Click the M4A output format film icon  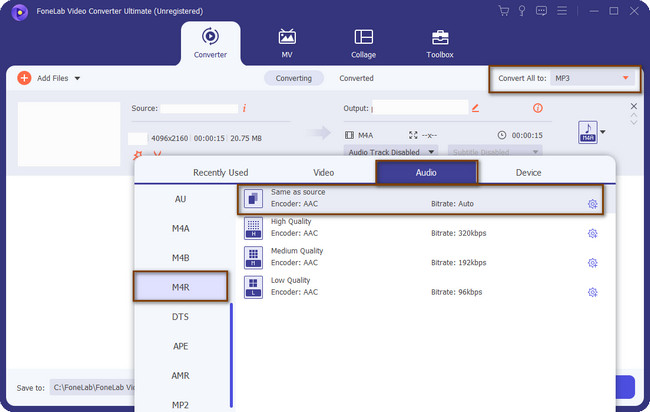coord(349,135)
